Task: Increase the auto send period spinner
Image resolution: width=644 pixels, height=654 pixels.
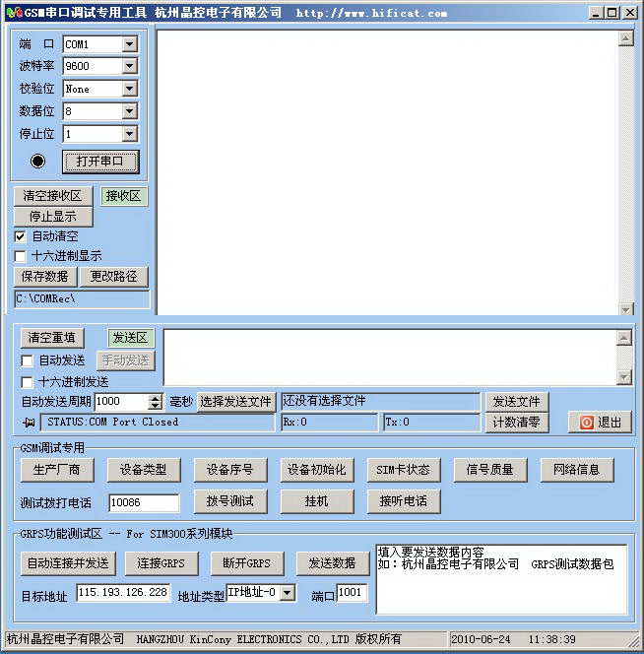Action: pyautogui.click(x=155, y=398)
